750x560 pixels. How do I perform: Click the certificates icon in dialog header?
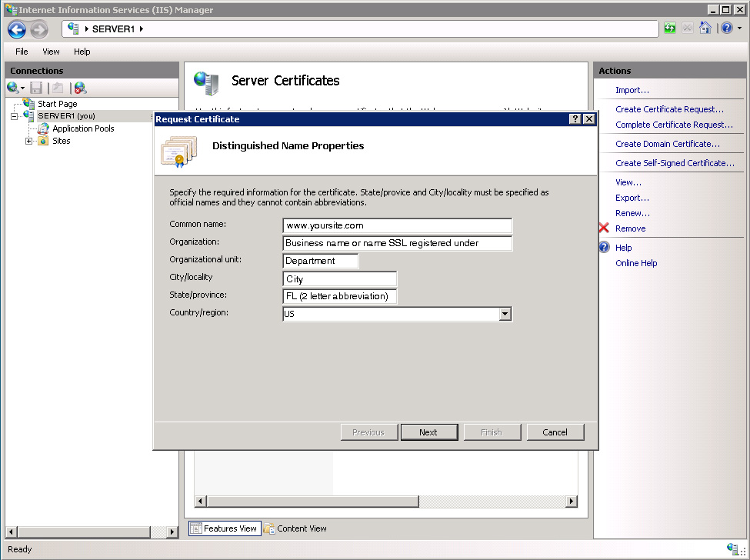(x=179, y=151)
